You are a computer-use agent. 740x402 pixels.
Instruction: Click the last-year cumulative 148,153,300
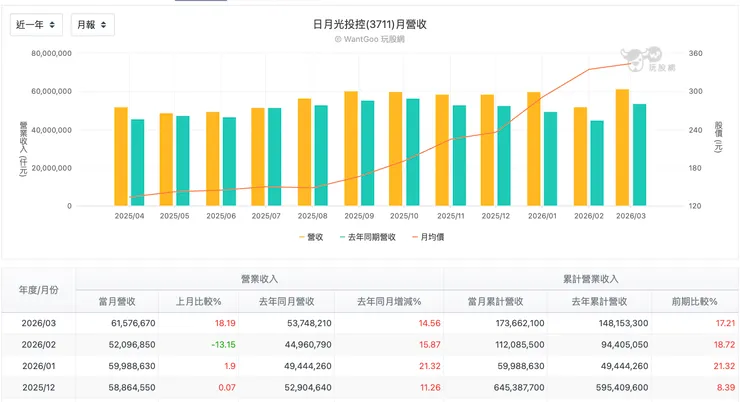[623, 323]
